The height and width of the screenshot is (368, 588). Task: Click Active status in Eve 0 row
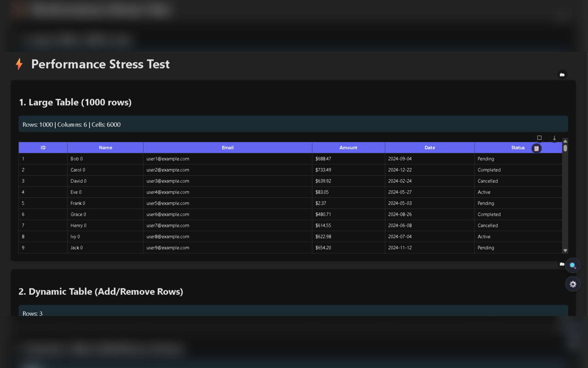tap(518, 192)
